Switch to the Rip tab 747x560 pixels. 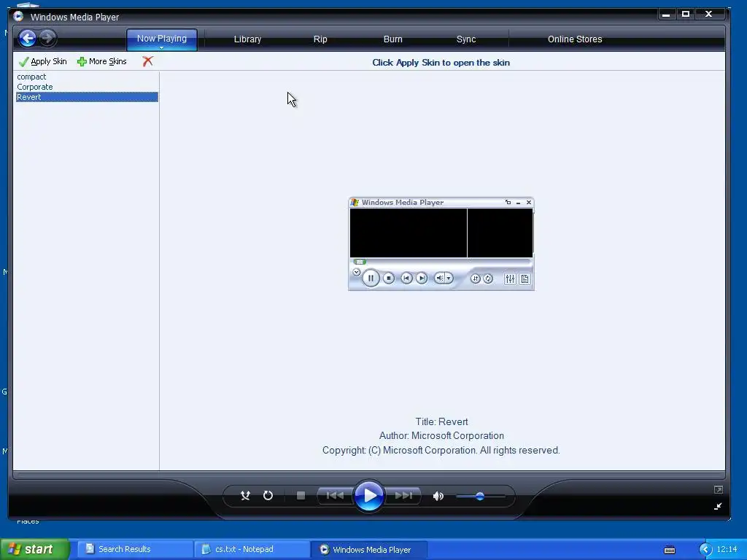click(x=320, y=39)
